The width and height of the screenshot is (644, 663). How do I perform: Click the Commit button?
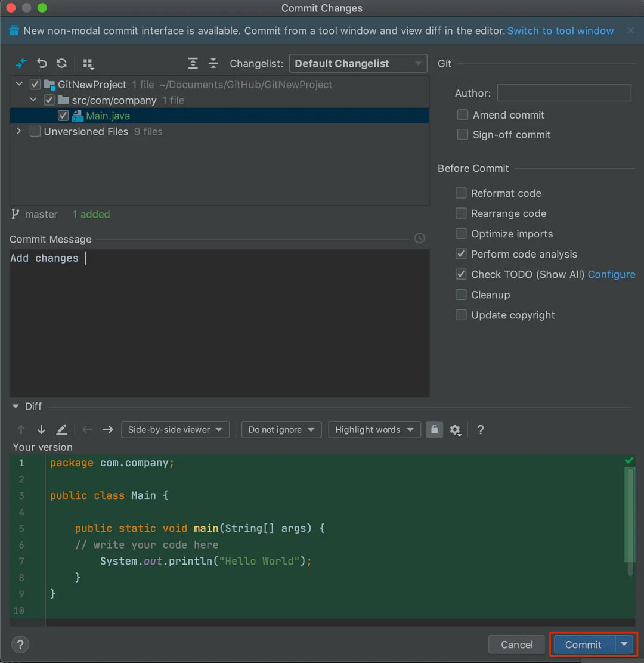584,645
